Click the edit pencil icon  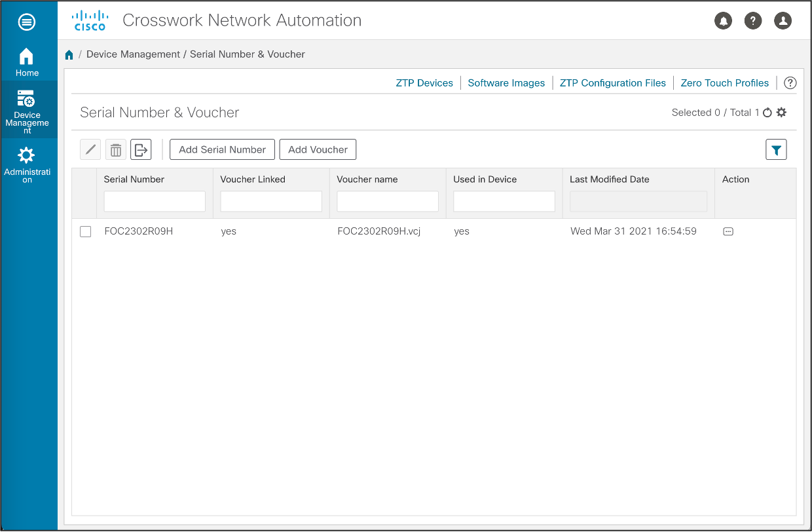click(x=90, y=149)
